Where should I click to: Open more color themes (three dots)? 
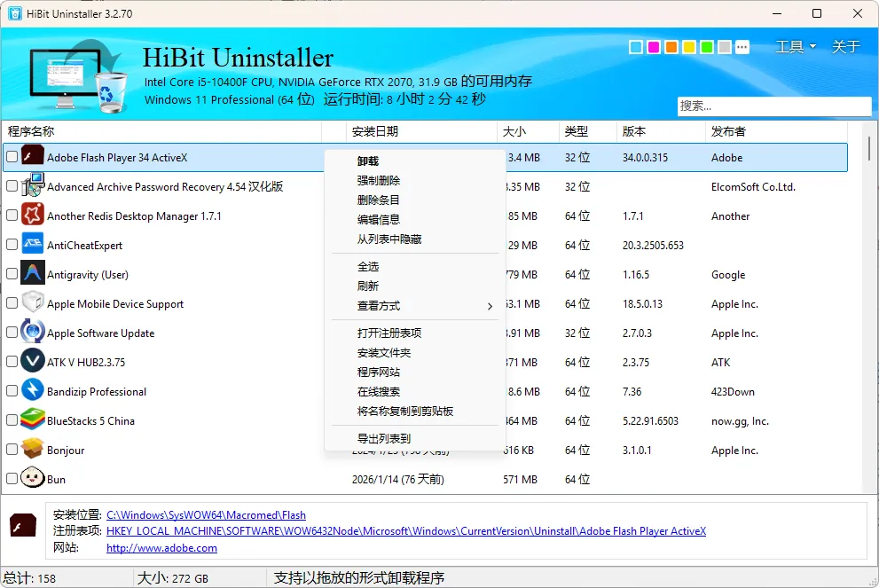(742, 47)
